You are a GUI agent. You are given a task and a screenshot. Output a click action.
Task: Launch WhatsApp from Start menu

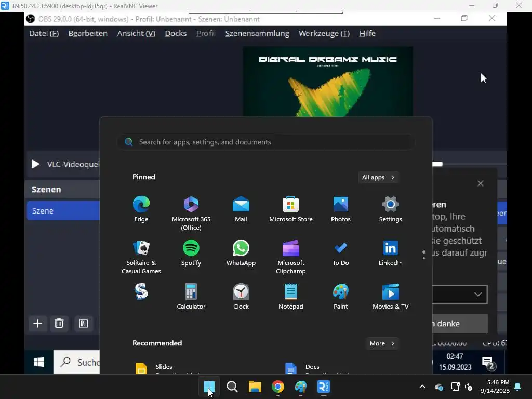pyautogui.click(x=241, y=253)
